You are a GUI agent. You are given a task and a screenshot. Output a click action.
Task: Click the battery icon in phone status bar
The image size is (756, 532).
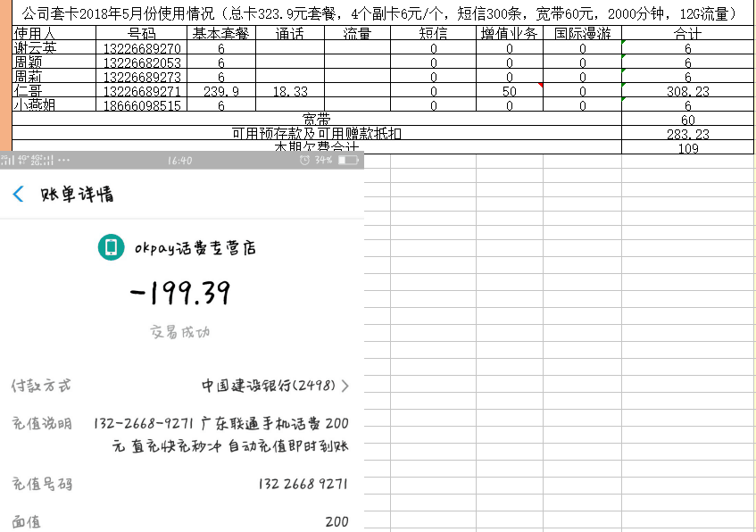coord(346,161)
